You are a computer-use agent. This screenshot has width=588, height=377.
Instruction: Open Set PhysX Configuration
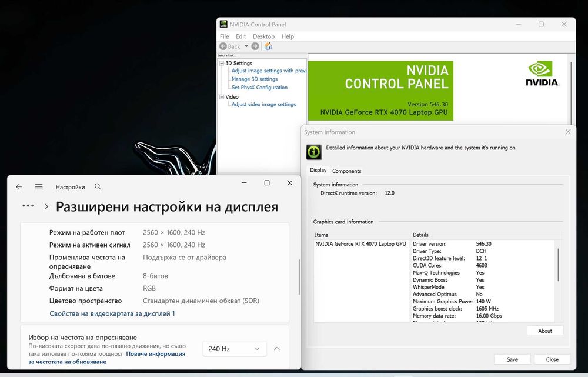click(x=259, y=88)
